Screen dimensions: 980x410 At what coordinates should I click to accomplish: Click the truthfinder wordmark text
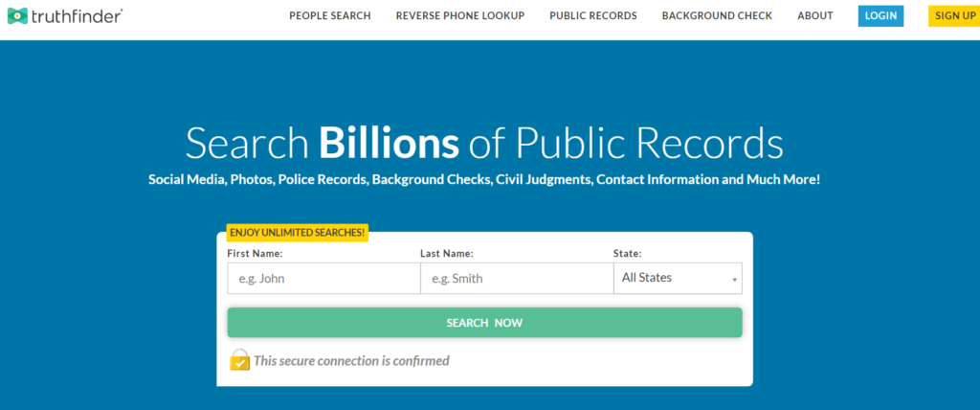point(77,16)
